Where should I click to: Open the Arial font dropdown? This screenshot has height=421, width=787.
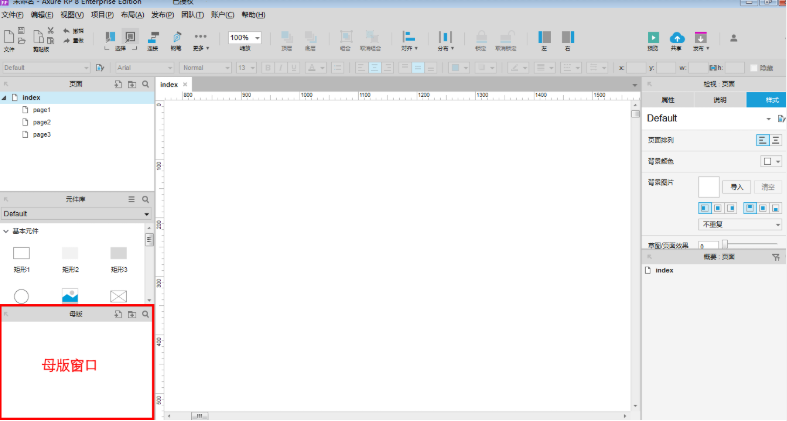click(145, 68)
